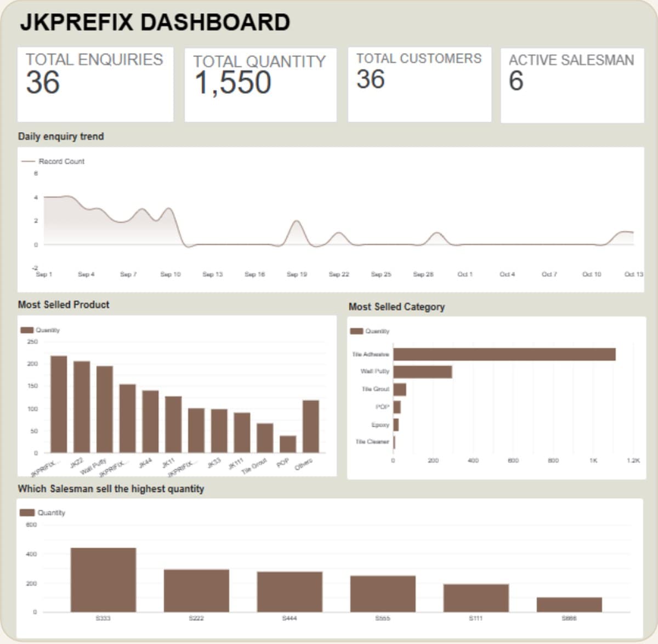Select the Wall Putty bar in product chart

pos(105,409)
